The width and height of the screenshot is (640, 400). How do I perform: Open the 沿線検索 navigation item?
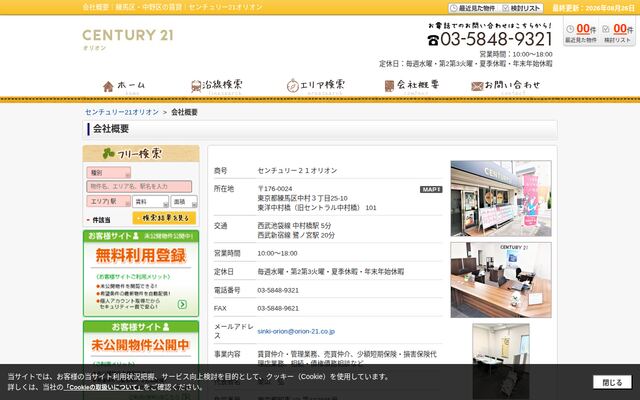pyautogui.click(x=217, y=86)
